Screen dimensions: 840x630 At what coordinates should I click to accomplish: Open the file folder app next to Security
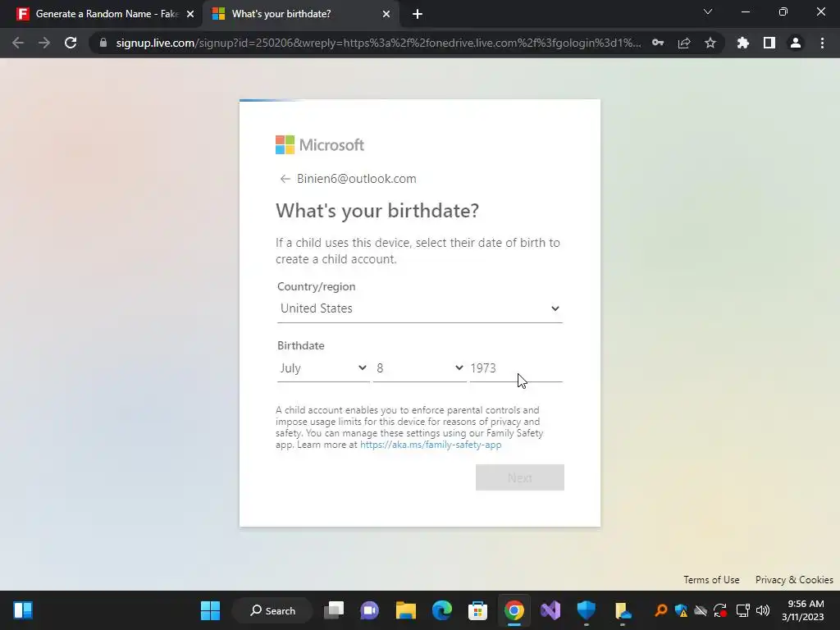(x=623, y=610)
